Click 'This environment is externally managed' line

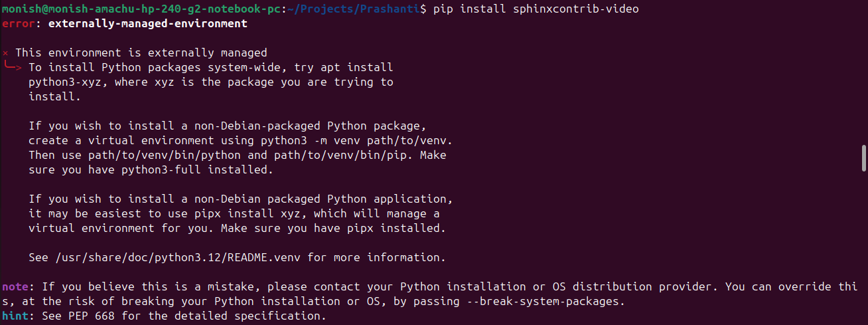coord(141,53)
